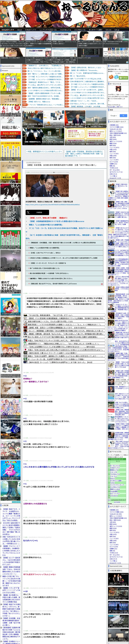Open next article link '水原一平容疑者、罪状認める司法取引に合意'
Image resolution: width=129 pixels, height=644 pixels.
click(x=84, y=153)
